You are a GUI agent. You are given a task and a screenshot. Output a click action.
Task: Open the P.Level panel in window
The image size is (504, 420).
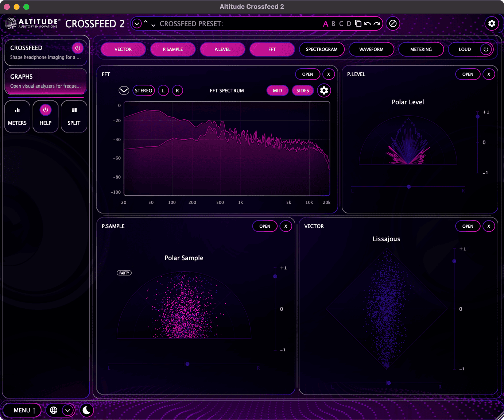(468, 74)
